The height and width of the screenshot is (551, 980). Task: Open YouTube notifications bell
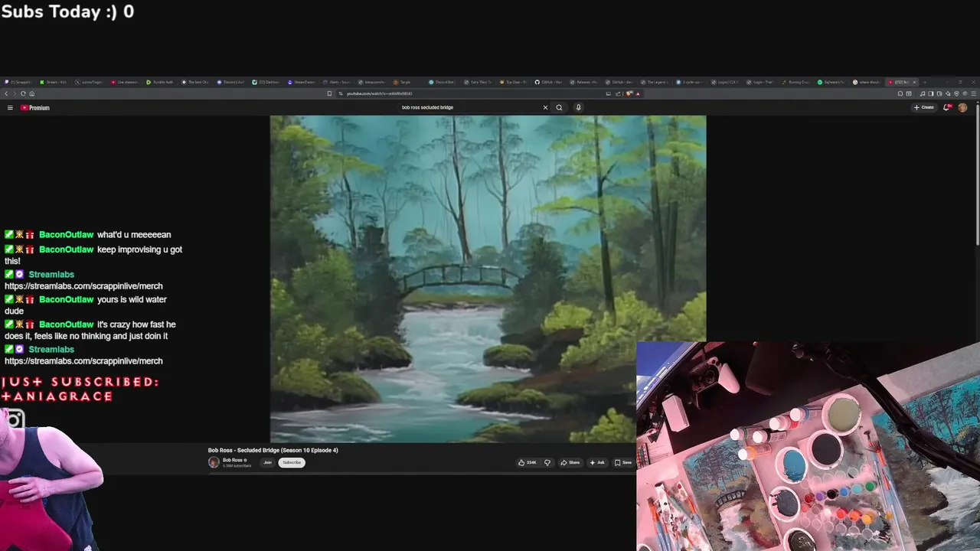click(x=947, y=107)
